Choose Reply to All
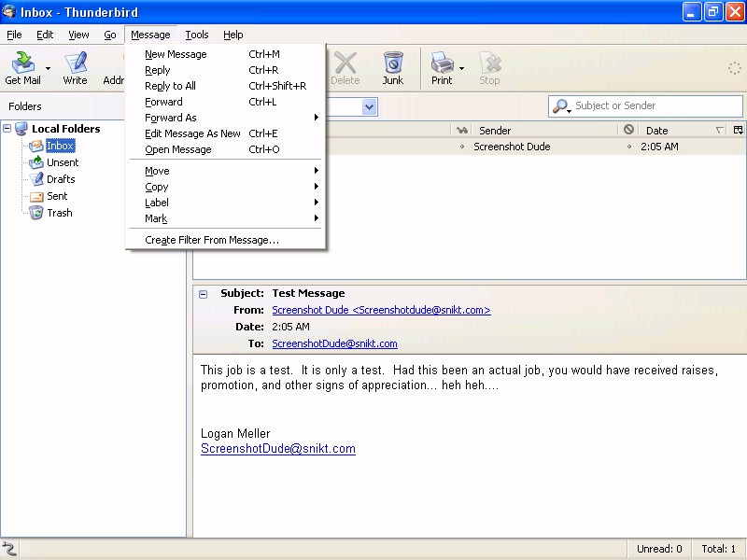 pyautogui.click(x=226, y=86)
